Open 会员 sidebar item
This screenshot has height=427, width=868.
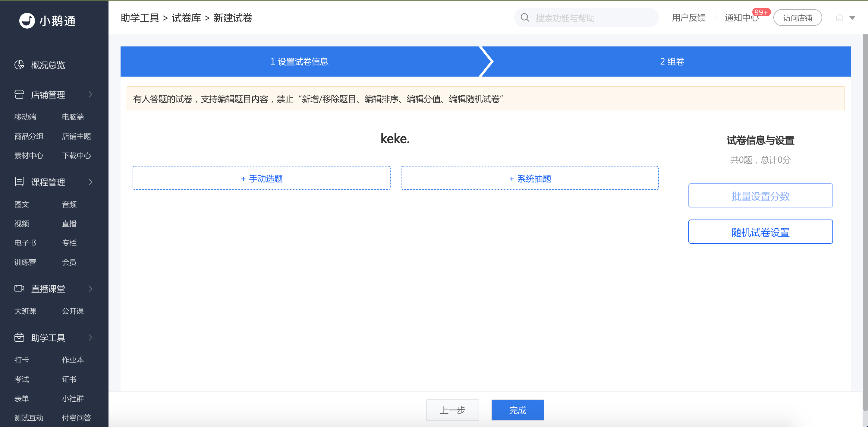pyautogui.click(x=69, y=262)
